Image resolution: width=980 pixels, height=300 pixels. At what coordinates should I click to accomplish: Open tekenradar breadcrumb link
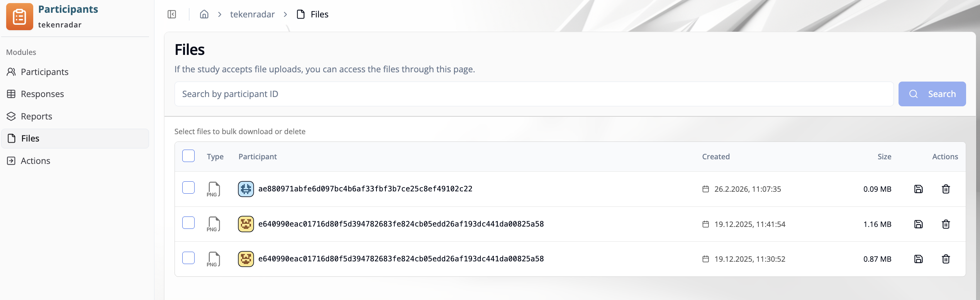point(252,14)
